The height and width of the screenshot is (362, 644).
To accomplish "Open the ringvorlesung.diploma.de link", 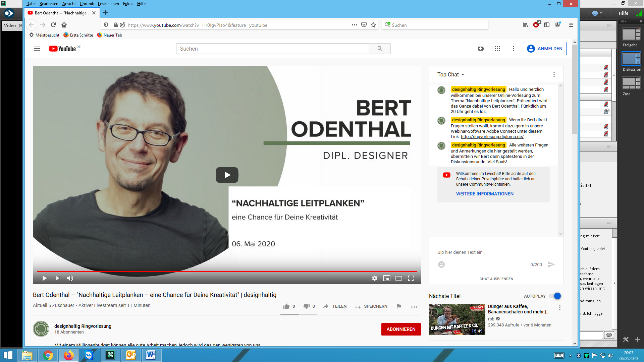I will [492, 137].
